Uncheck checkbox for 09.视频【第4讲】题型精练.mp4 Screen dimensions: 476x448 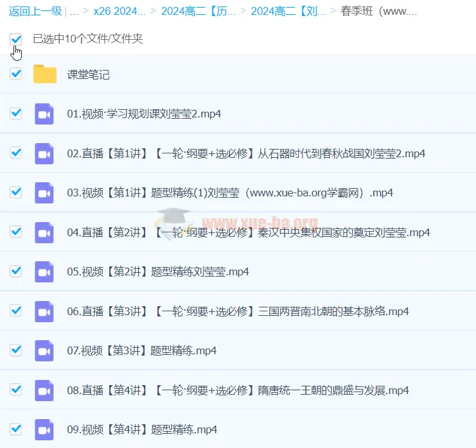[x=16, y=429]
